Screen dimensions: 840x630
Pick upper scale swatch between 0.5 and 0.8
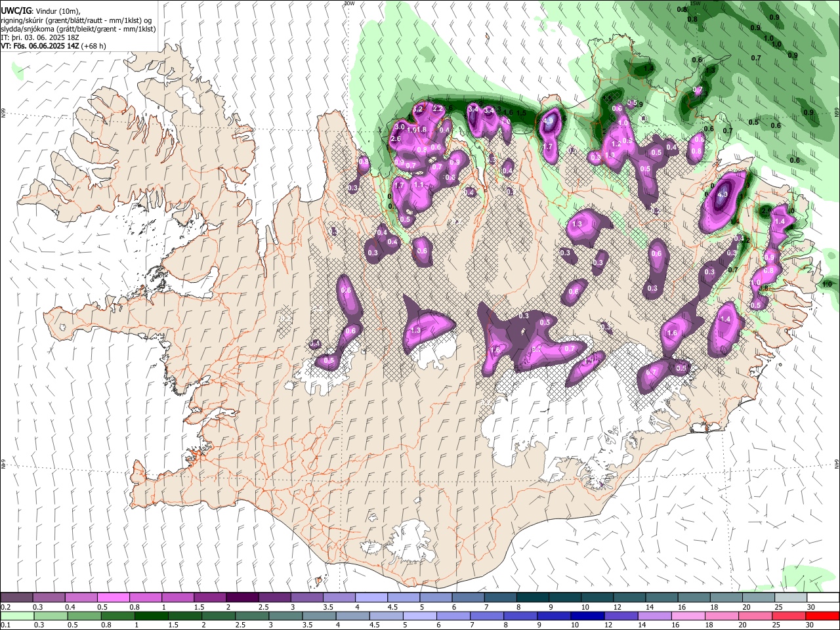(114, 597)
